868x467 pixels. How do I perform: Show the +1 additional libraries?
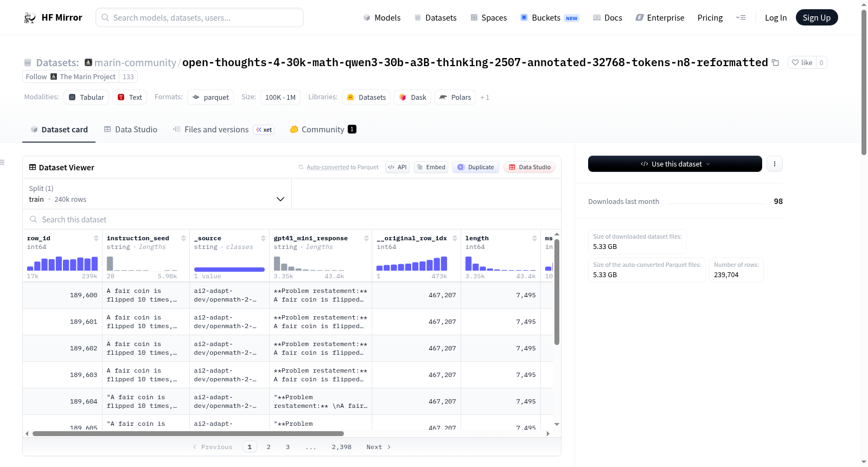[x=484, y=98]
